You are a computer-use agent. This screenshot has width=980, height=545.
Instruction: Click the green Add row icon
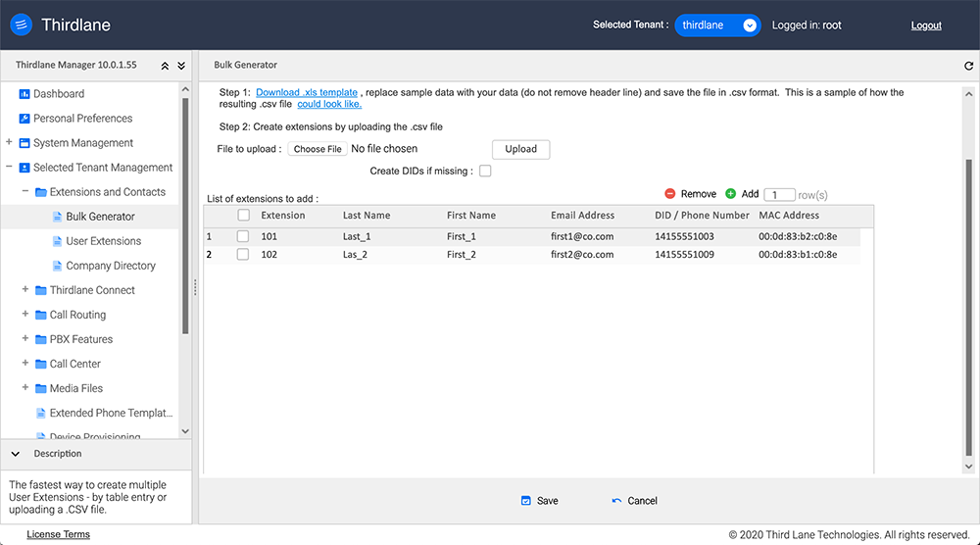pos(730,194)
